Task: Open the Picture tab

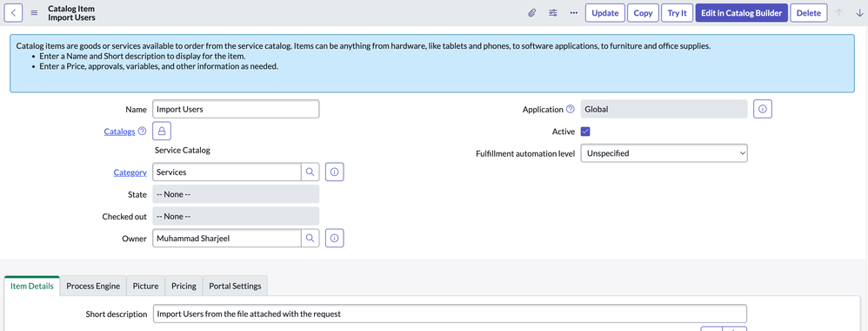Action: click(x=145, y=286)
